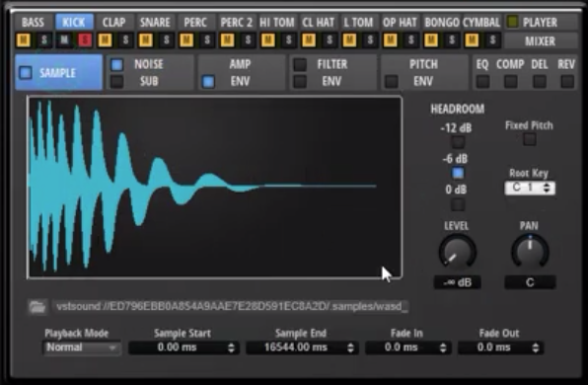Enable the -12 dB headroom option

[x=458, y=142]
